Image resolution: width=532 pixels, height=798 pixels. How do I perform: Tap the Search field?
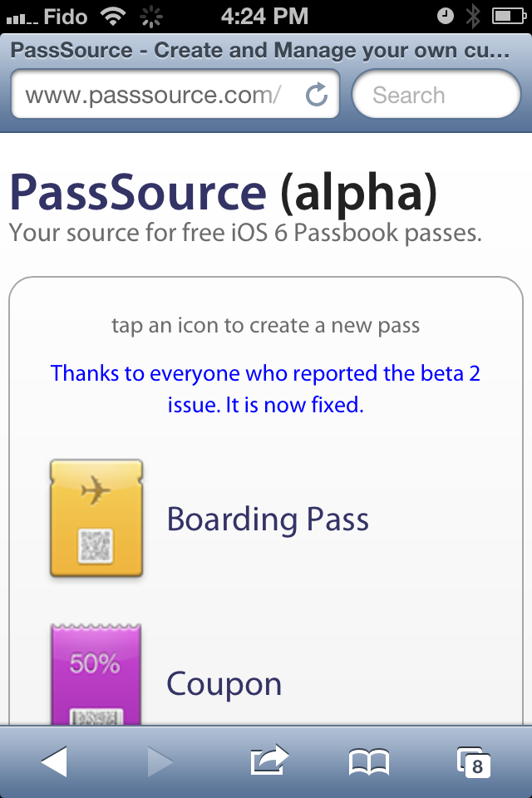coord(436,95)
